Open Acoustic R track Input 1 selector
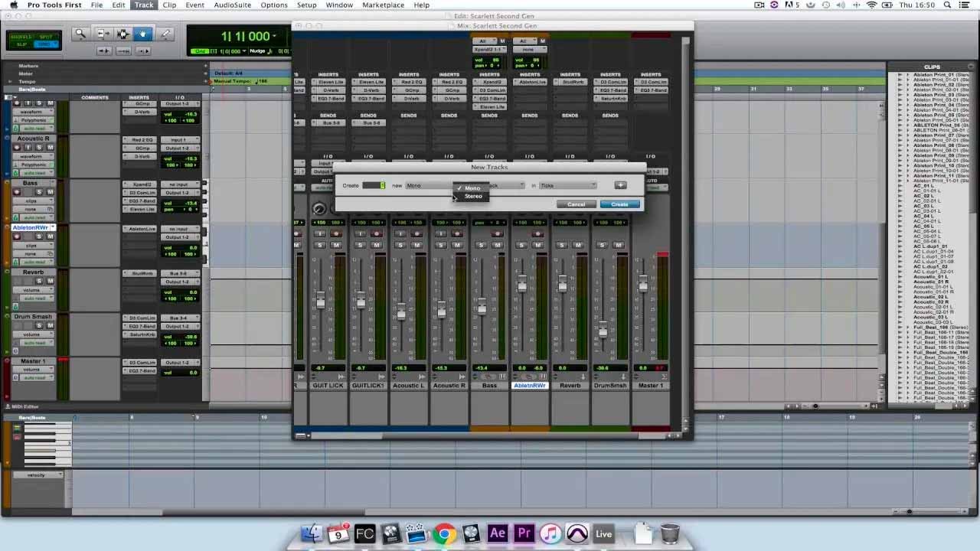Viewport: 980px width, 551px height. click(x=181, y=140)
